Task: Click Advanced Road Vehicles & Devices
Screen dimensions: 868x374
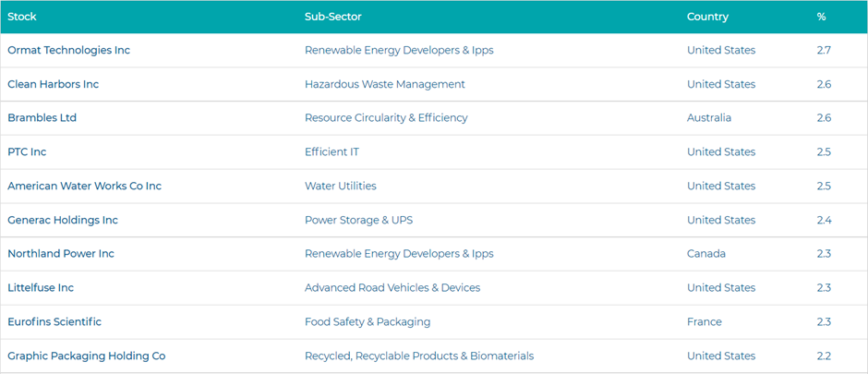Action: tap(392, 288)
